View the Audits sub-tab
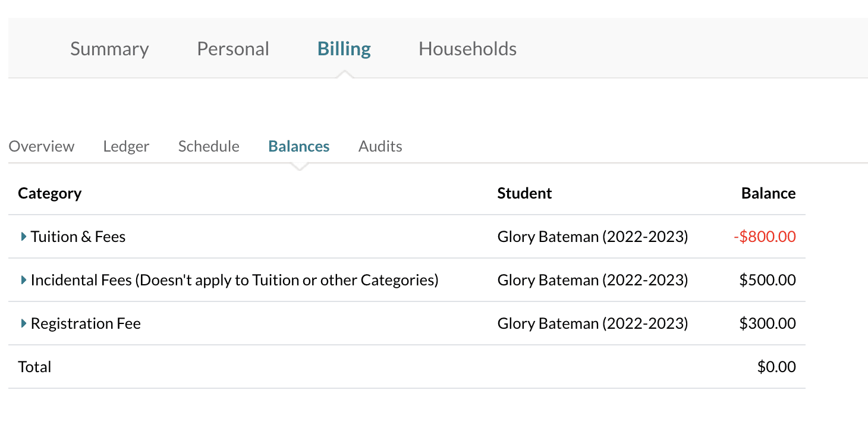Image resolution: width=868 pixels, height=434 pixels. 380,146
